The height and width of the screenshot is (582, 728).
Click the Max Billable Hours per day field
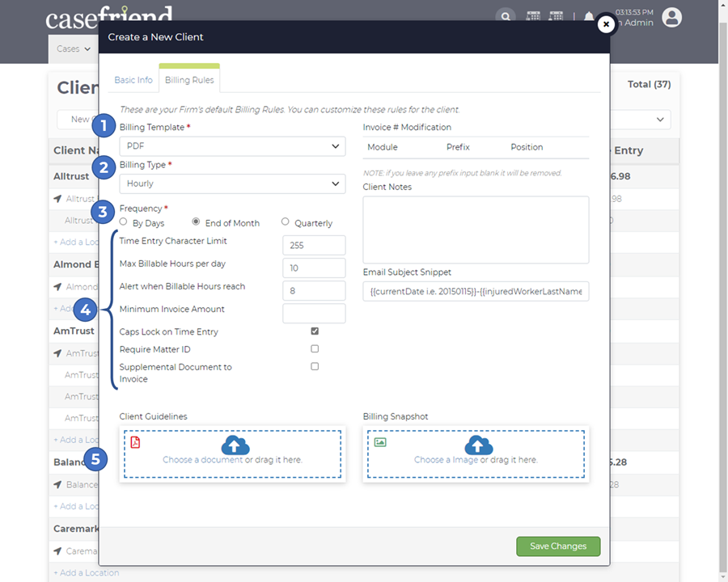pyautogui.click(x=314, y=268)
